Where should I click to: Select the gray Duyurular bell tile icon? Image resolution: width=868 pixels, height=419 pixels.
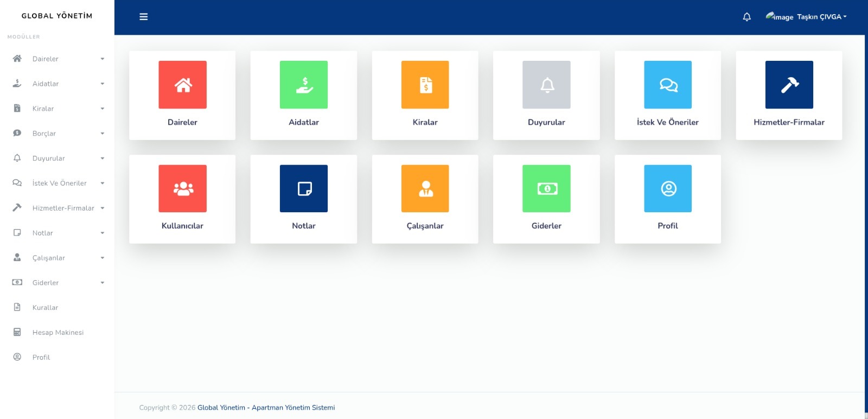[x=546, y=85]
